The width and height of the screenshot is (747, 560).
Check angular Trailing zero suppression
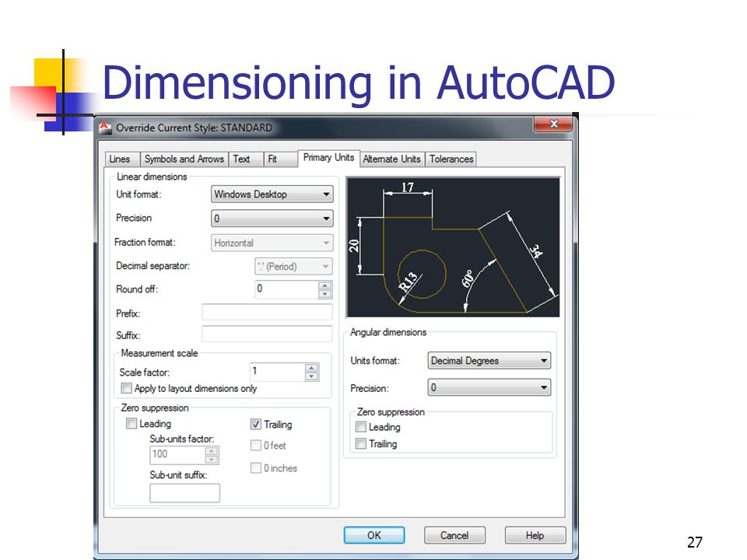[x=361, y=444]
